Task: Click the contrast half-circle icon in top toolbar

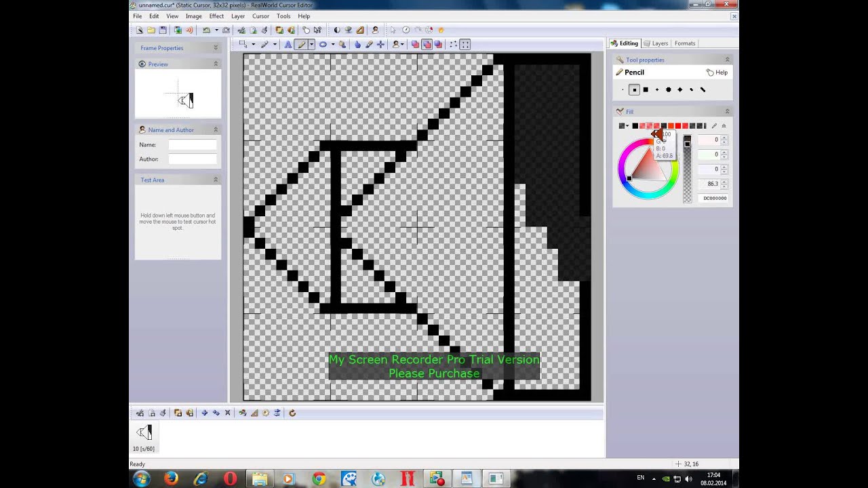Action: pos(337,30)
